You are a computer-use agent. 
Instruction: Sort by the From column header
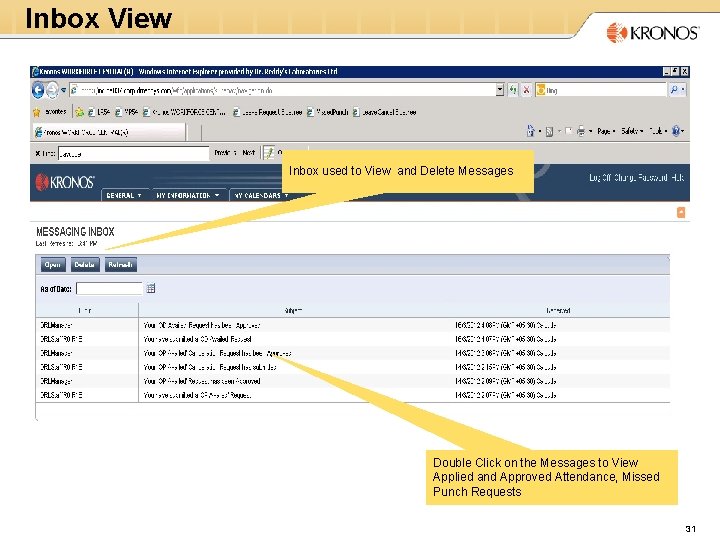coord(85,310)
